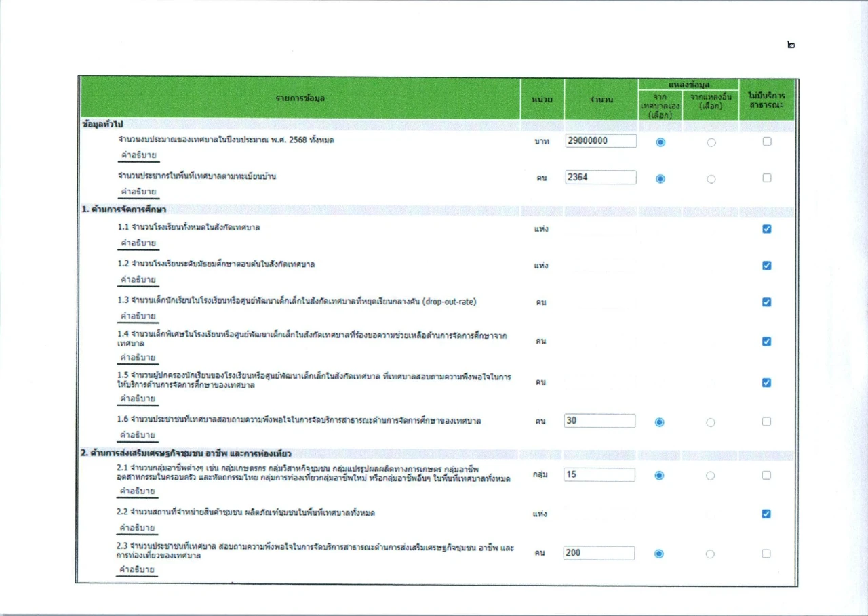Uncheck the no-service checkbox for row 2.2
Viewport: 868px width, 616px height.
click(x=766, y=514)
